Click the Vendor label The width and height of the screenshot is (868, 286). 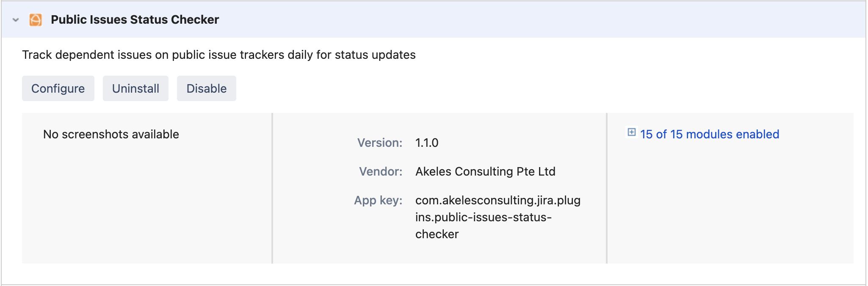click(380, 172)
